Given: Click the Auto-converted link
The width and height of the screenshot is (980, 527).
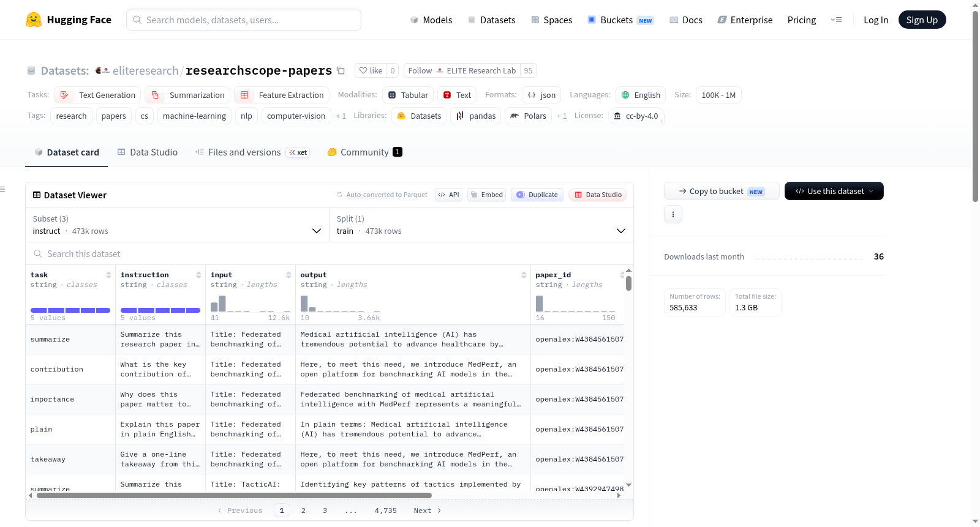Looking at the screenshot, I should [370, 195].
